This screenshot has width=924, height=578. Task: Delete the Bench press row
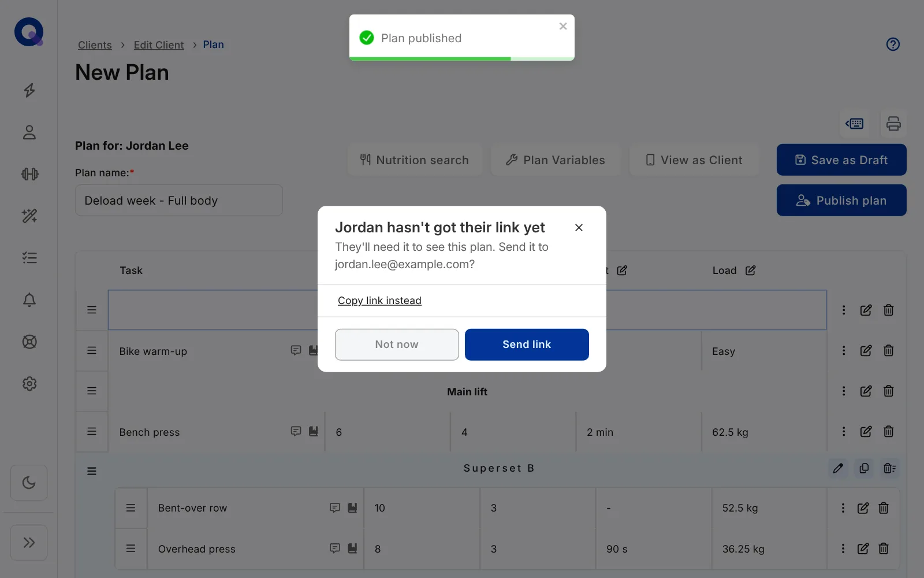889,432
